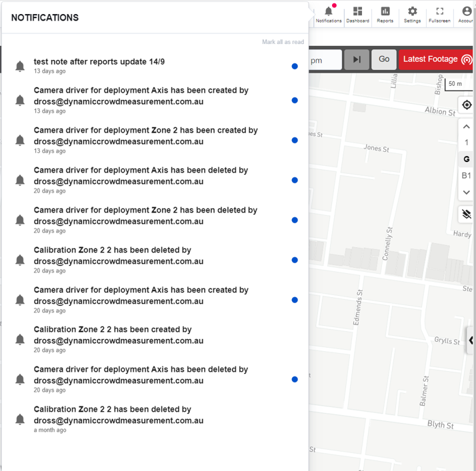
Task: Select floor level B1
Action: click(x=466, y=176)
